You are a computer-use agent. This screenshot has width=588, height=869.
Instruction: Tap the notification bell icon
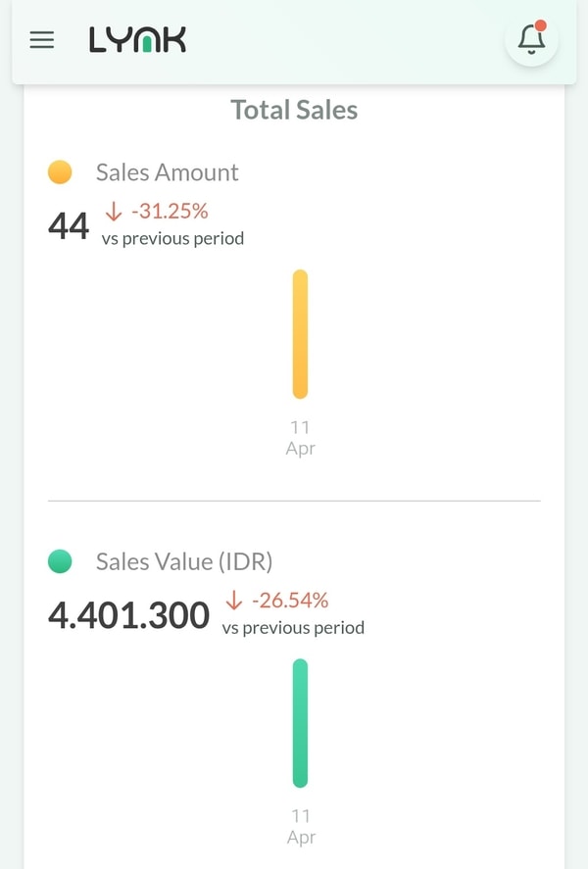[x=531, y=40]
